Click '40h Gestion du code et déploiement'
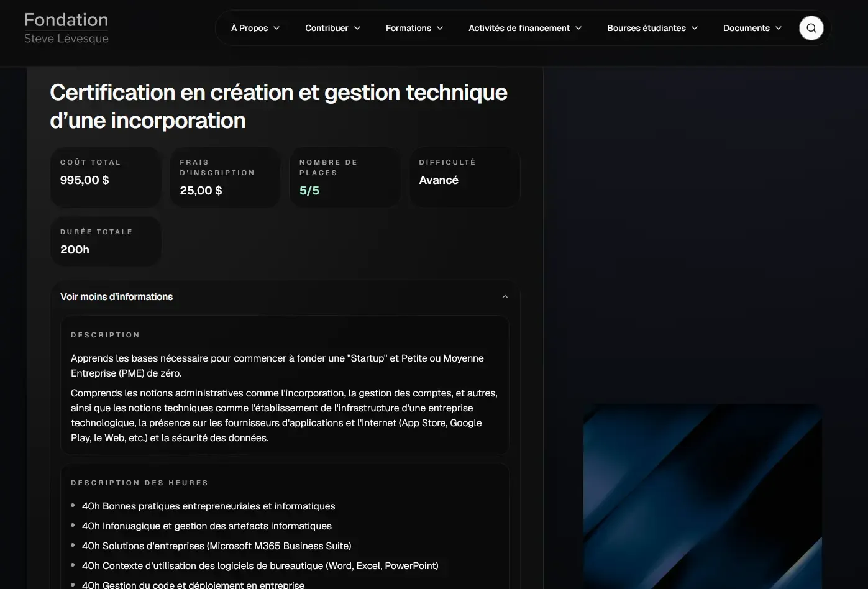This screenshot has height=589, width=868. point(193,585)
